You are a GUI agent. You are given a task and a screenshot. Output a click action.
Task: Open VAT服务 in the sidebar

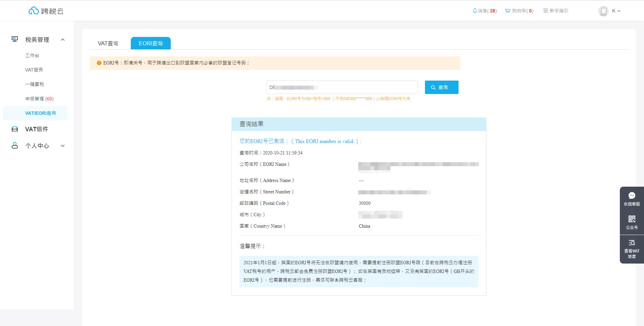click(x=34, y=70)
